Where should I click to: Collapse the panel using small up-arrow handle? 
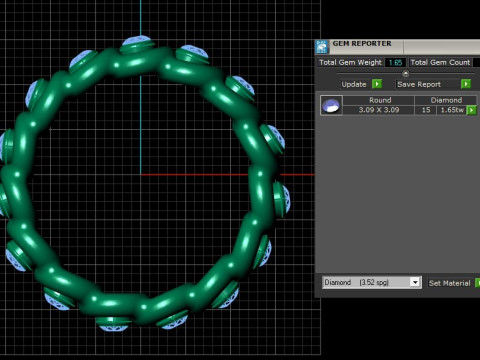tap(406, 74)
